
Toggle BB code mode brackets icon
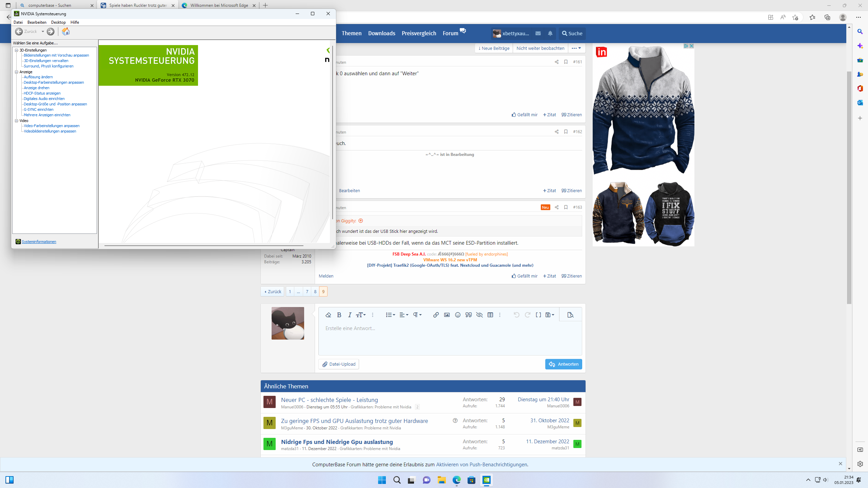[538, 315]
